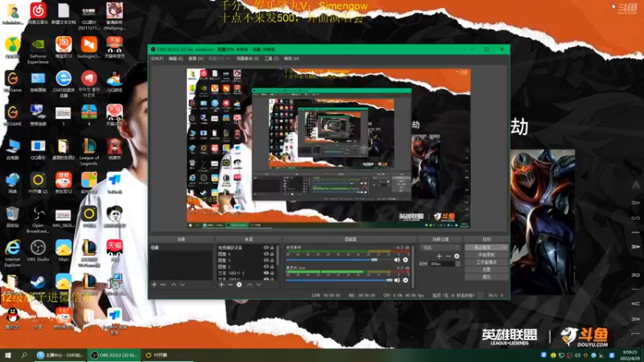Mute the 麦克风/Aux audio channel
This screenshot has width=644, height=362.
(397, 280)
